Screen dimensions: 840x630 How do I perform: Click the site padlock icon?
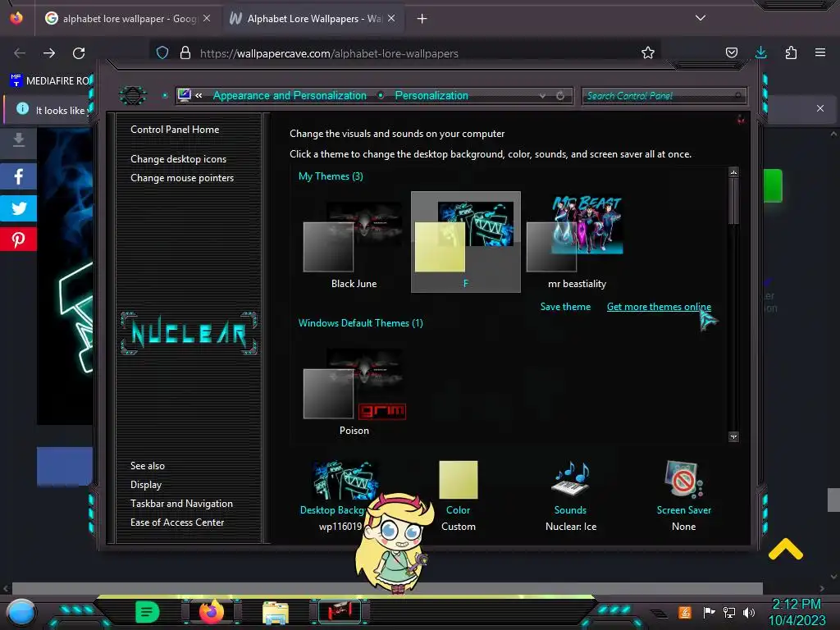click(x=185, y=53)
